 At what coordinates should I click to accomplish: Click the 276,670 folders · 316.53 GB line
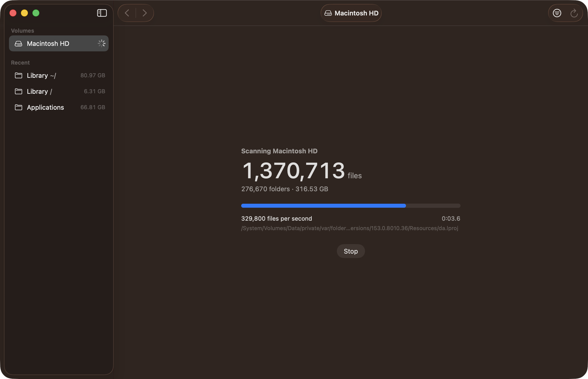[285, 189]
